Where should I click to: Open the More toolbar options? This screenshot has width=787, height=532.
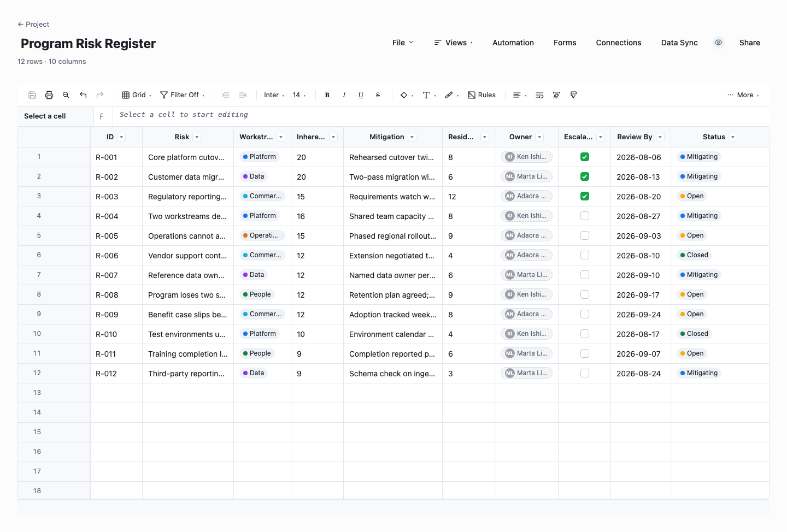pos(743,95)
